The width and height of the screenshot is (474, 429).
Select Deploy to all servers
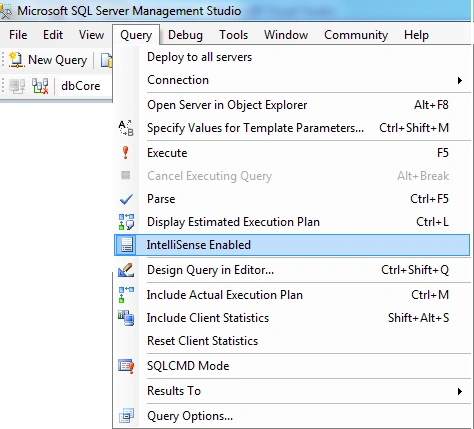292,57
